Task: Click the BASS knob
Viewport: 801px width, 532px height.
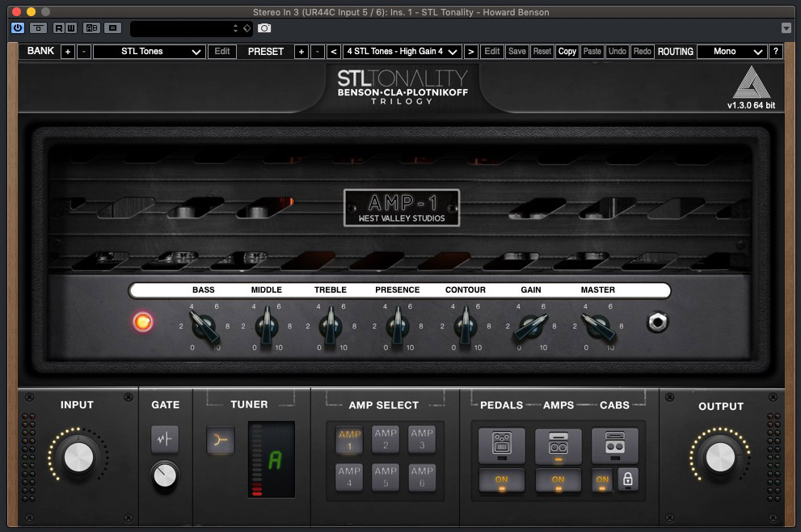Action: pyautogui.click(x=204, y=326)
